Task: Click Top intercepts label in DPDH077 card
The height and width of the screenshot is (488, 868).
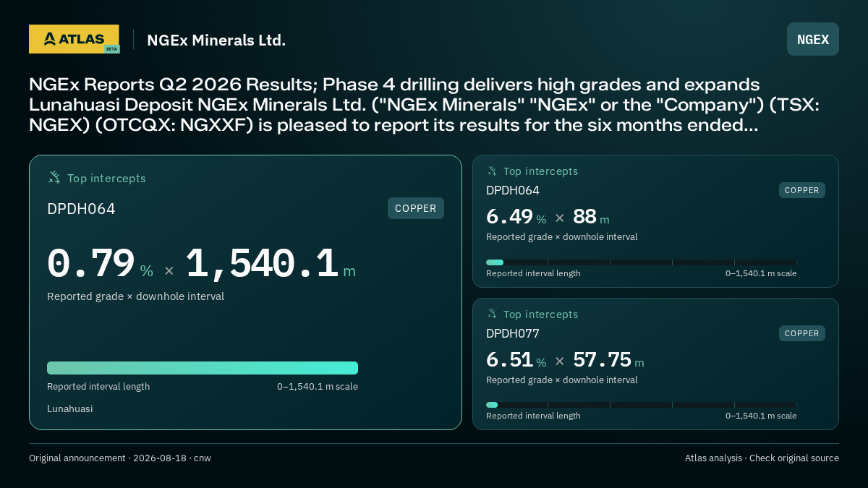Action: (540, 314)
